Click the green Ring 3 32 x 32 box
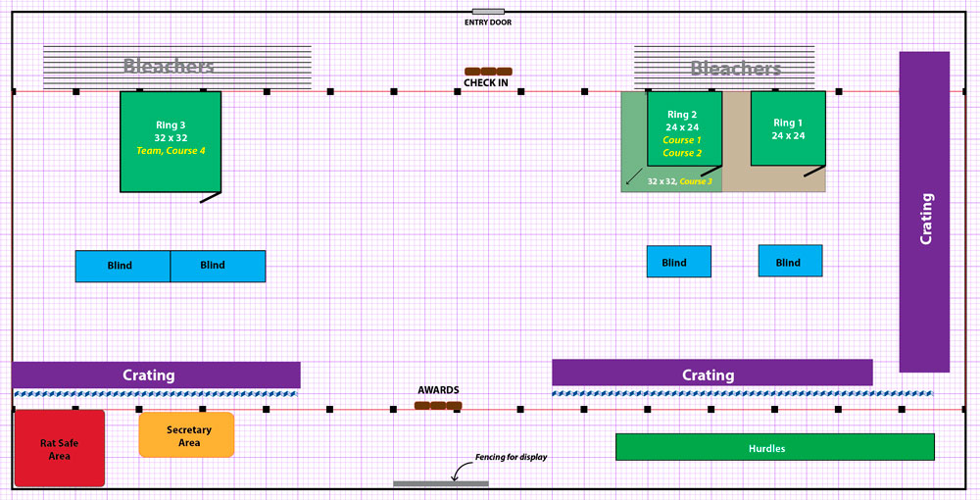Image resolution: width=980 pixels, height=500 pixels. click(x=171, y=141)
